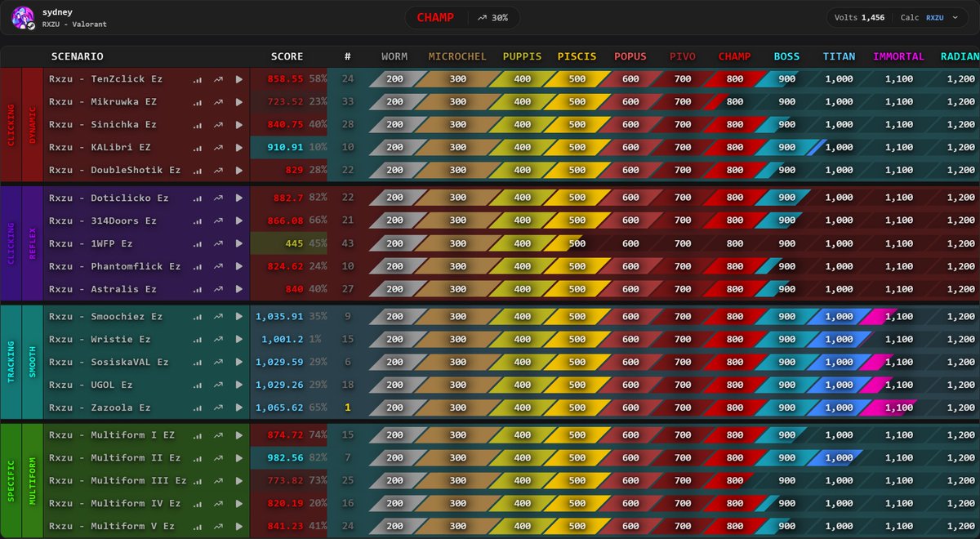Play the Rxzu - Multiform V Ez scenario

[x=239, y=527]
